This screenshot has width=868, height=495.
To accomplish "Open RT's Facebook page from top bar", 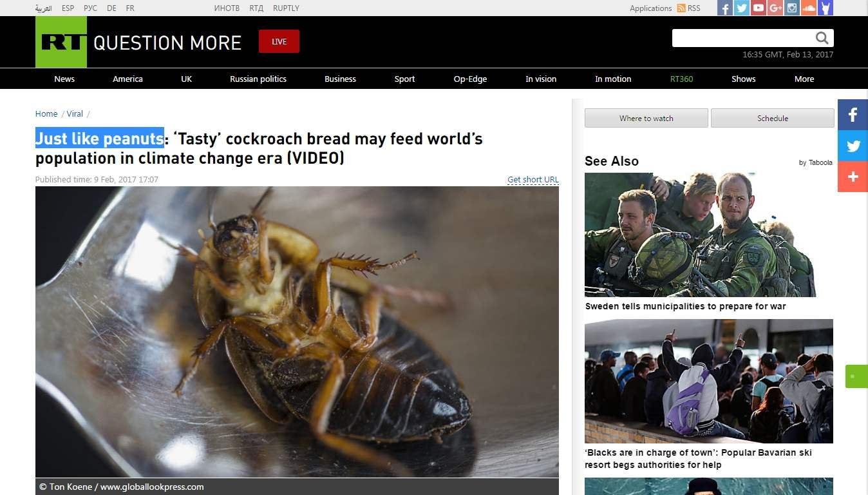I will point(725,8).
